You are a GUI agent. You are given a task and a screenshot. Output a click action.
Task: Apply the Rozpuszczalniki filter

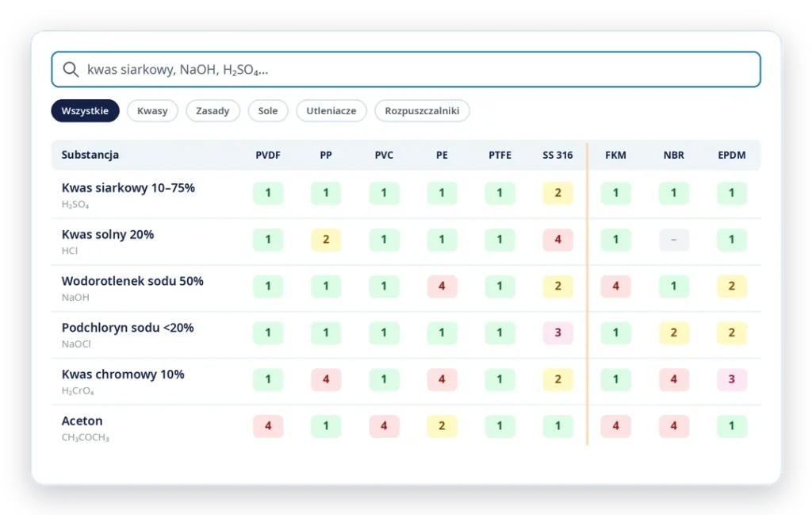pos(422,111)
